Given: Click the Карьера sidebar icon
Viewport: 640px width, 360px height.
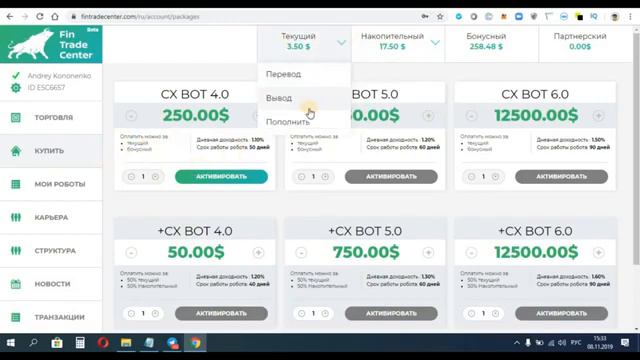Looking at the screenshot, I should coord(16,218).
